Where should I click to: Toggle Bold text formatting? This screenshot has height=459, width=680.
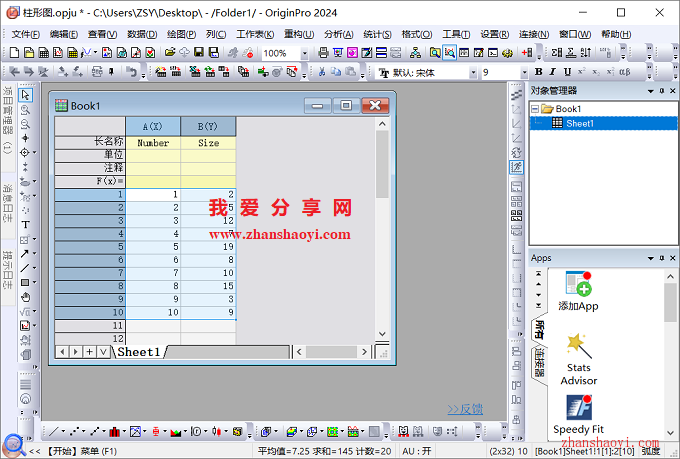(x=539, y=72)
